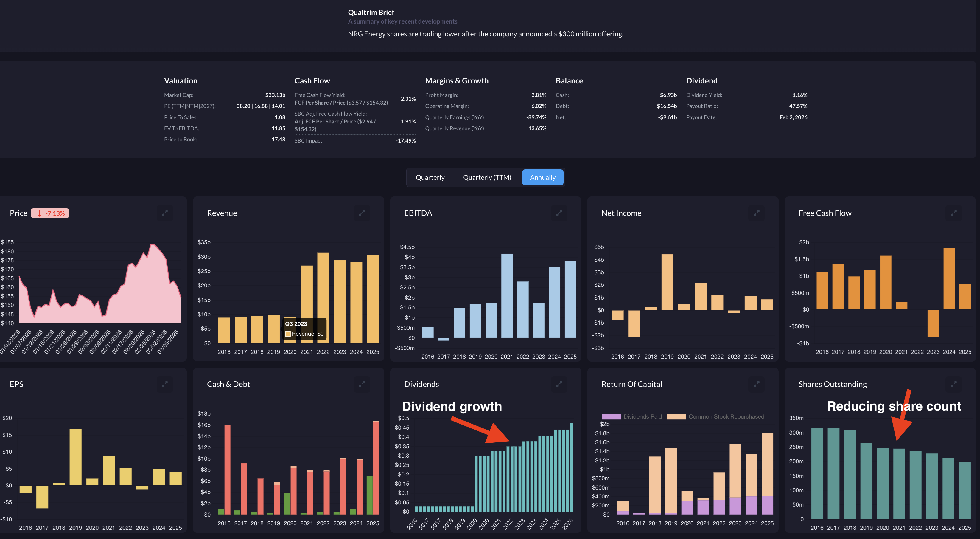
Task: Click the Shares Outstanding chart title
Action: (832, 384)
